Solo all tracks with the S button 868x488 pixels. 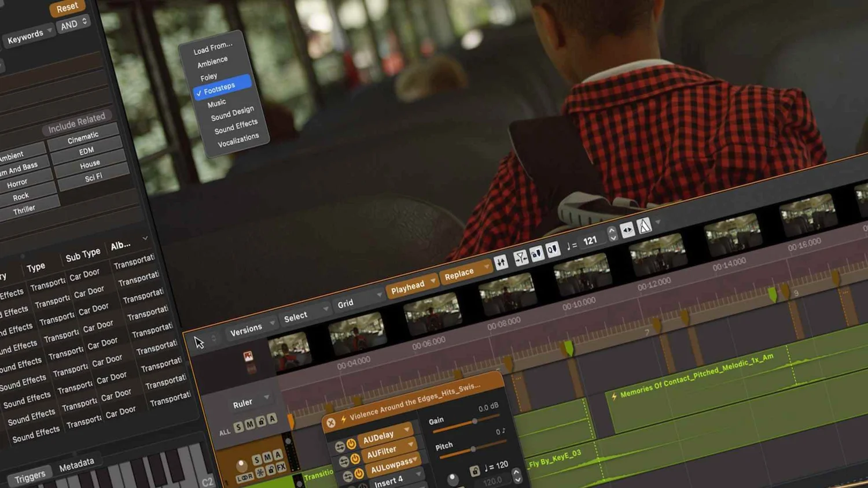[x=238, y=426]
